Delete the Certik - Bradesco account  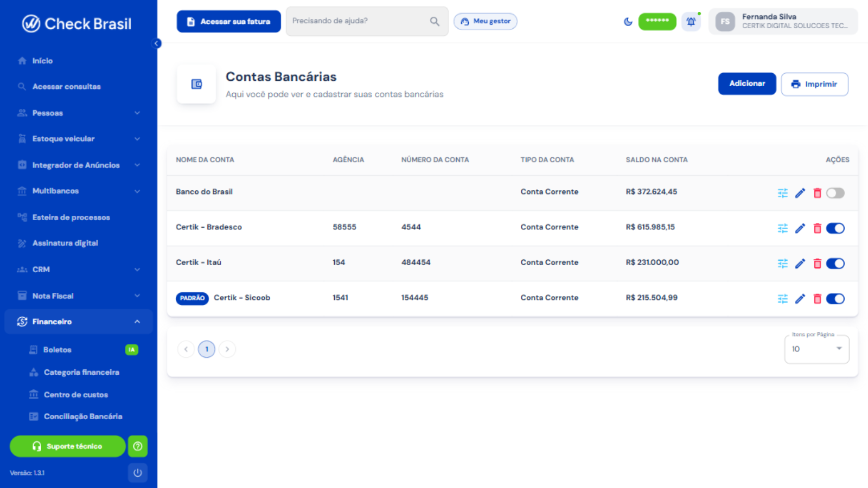coord(817,228)
